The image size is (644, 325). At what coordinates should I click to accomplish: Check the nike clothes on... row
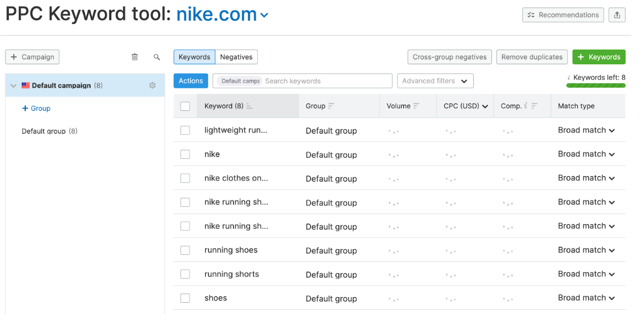click(x=185, y=178)
